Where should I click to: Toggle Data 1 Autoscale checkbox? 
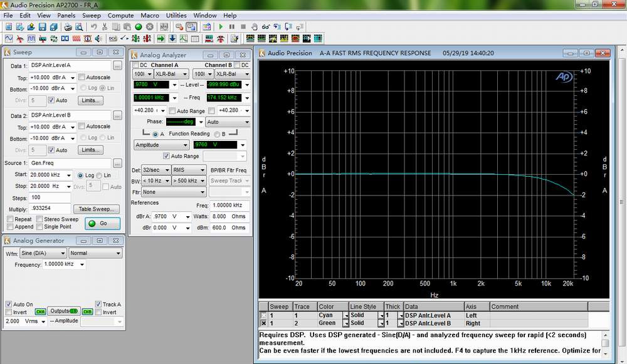point(82,77)
